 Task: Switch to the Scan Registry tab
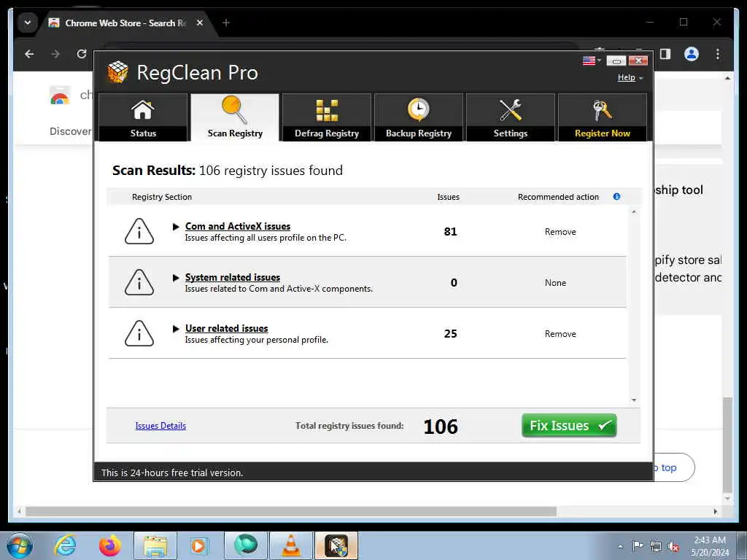(x=235, y=117)
